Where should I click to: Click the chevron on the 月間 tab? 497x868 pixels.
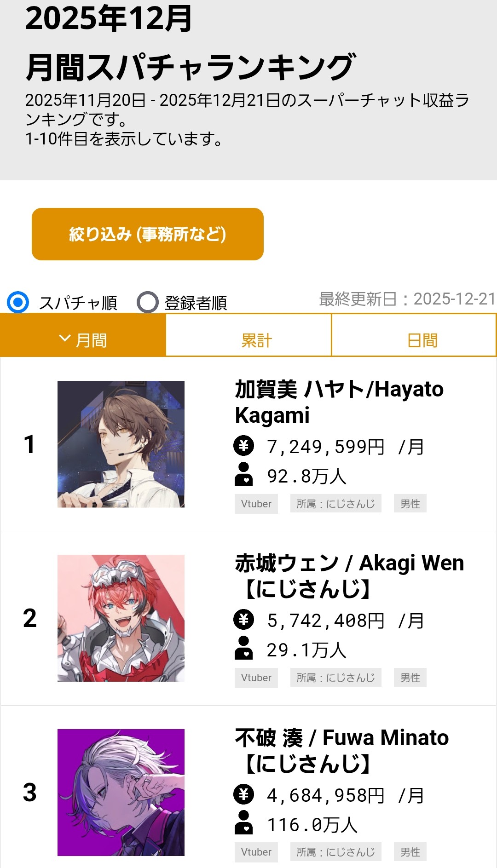pos(65,339)
